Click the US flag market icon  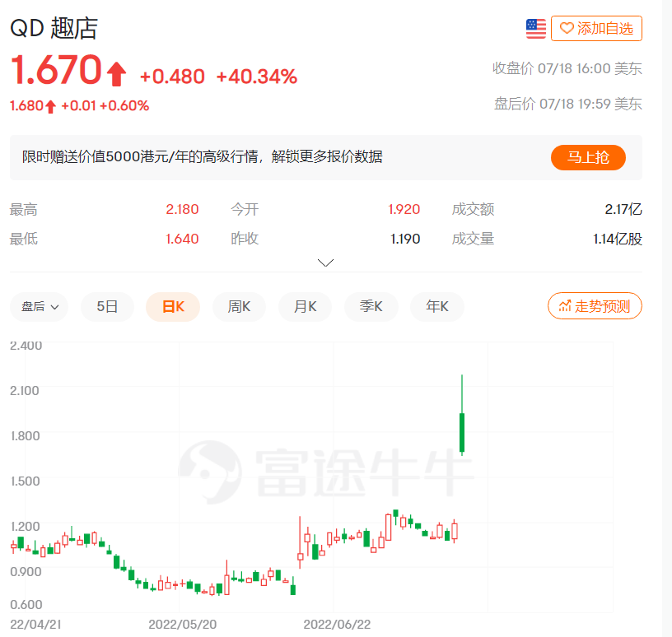point(536,29)
